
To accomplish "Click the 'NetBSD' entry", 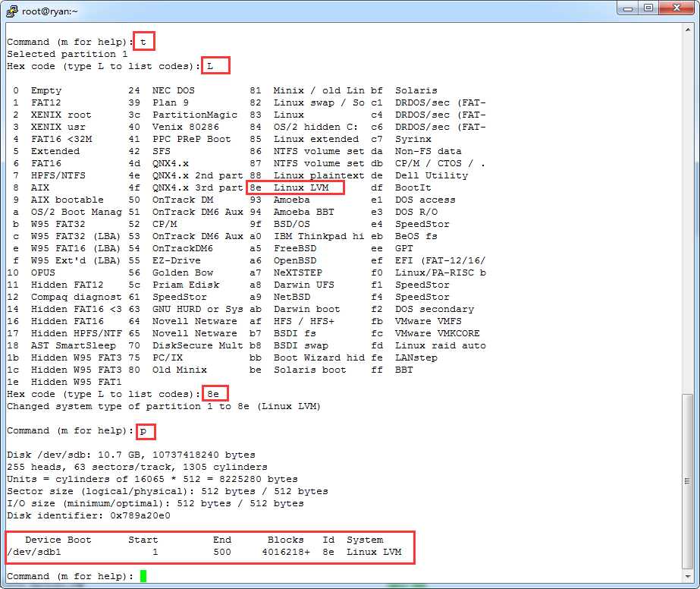I will (292, 298).
